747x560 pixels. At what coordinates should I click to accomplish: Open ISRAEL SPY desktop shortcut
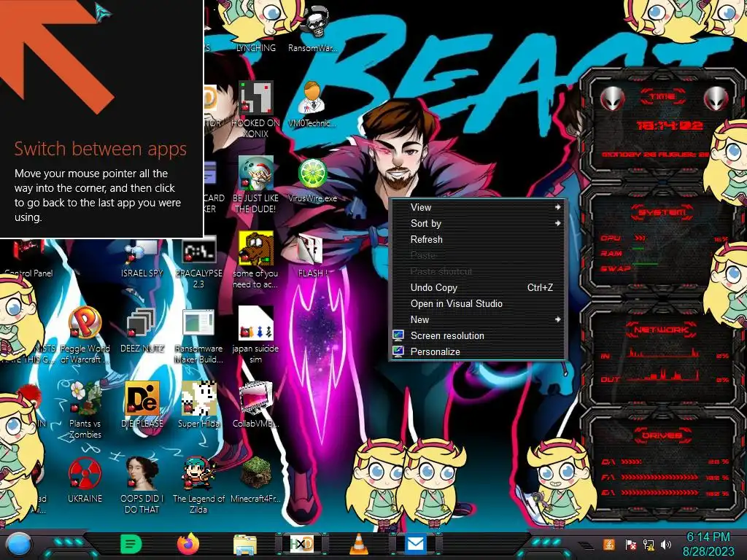142,259
